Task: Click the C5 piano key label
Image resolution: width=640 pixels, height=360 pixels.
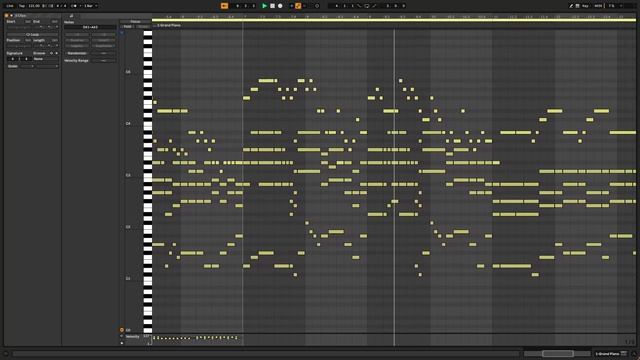Action: [128, 72]
